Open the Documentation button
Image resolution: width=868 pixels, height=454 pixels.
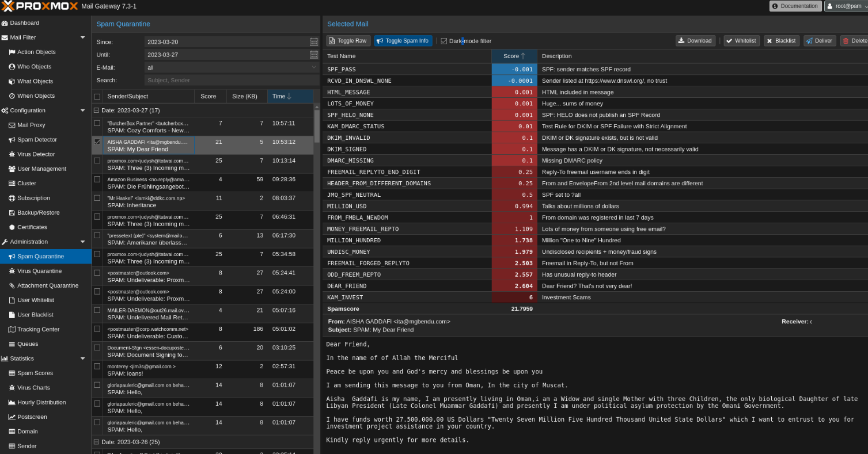pos(795,6)
